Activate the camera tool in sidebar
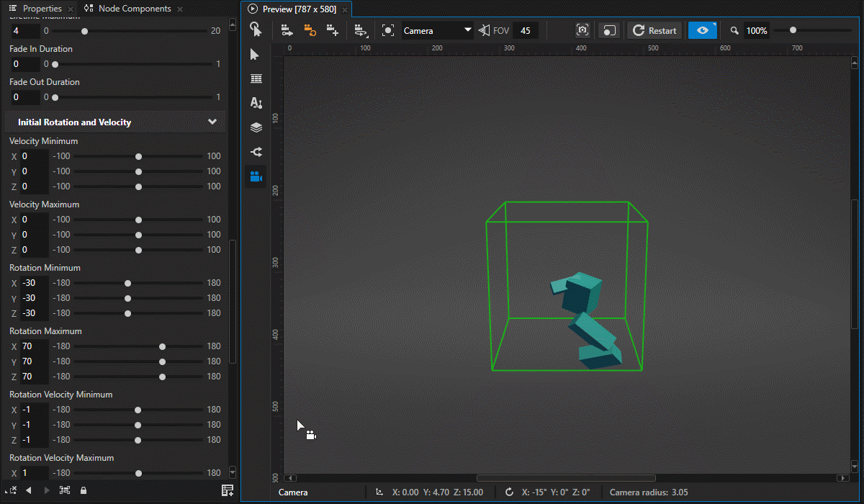Image resolution: width=864 pixels, height=504 pixels. click(256, 177)
